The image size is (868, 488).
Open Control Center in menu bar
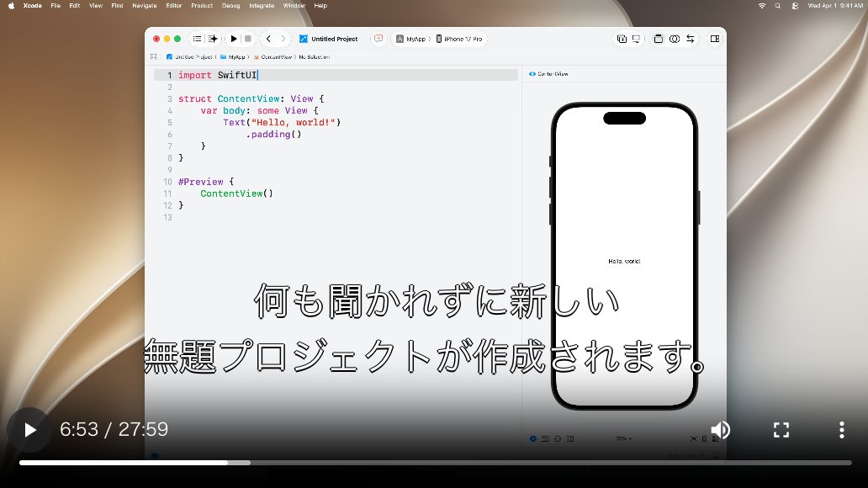coord(794,6)
